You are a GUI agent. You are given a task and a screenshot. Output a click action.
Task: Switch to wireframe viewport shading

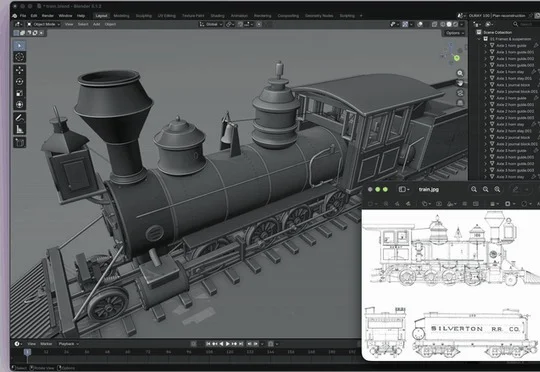443,24
